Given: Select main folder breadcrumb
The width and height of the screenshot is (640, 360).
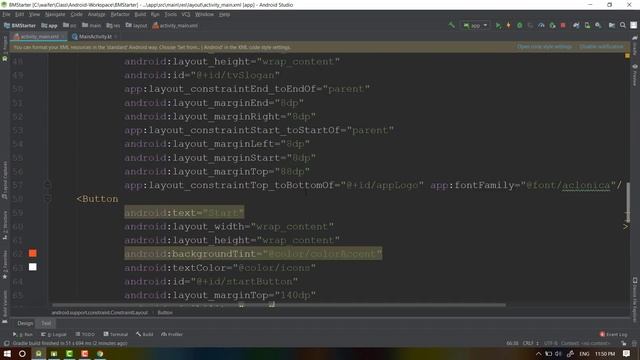Looking at the screenshot, I should [91, 25].
